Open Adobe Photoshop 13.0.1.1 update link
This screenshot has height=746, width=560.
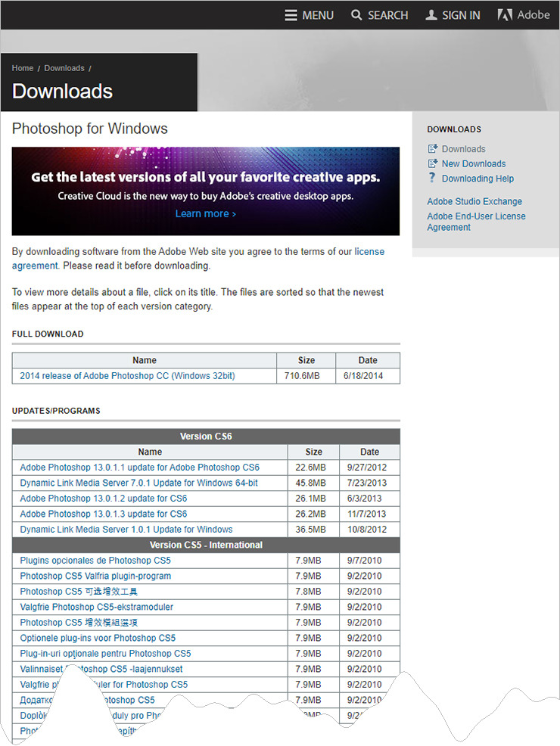(139, 468)
